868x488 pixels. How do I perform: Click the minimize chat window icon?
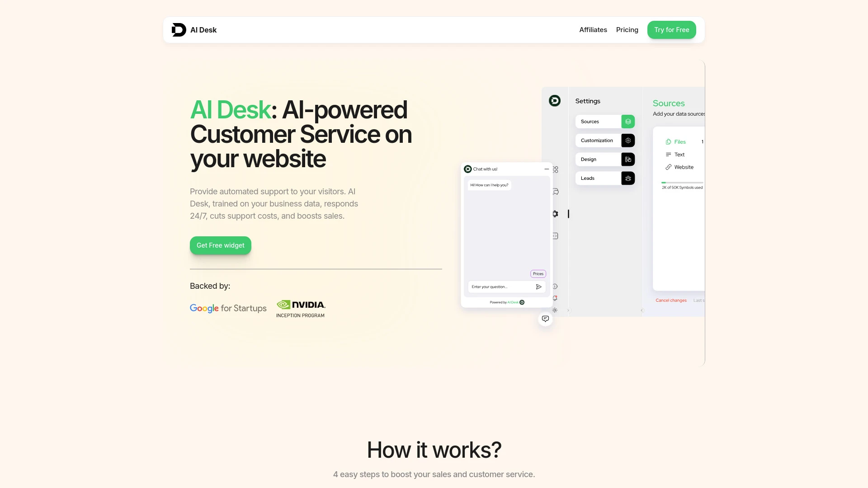click(546, 169)
